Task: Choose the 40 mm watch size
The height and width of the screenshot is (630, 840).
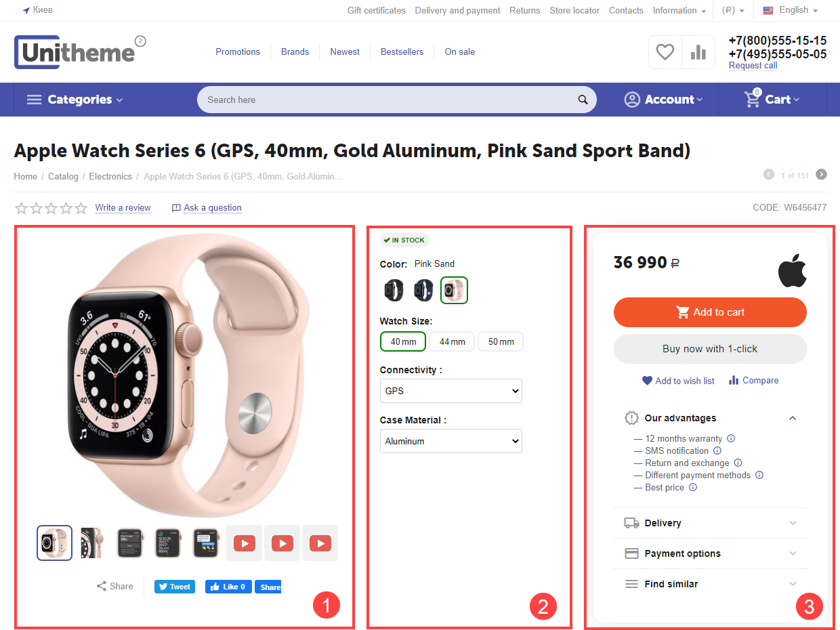Action: coord(403,341)
